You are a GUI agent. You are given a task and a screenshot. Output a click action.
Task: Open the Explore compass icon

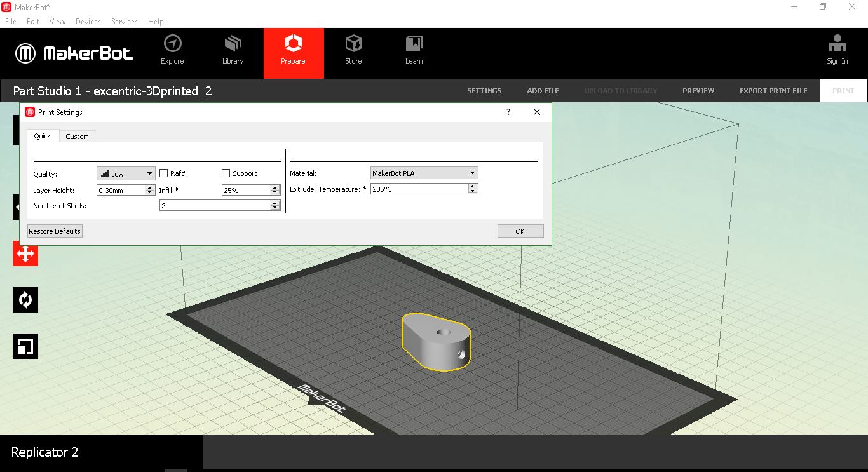[172, 44]
